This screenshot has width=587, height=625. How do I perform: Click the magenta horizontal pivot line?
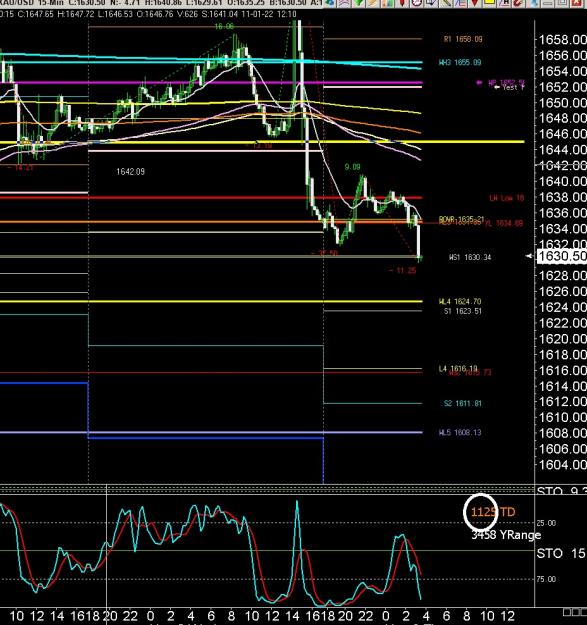(211, 83)
